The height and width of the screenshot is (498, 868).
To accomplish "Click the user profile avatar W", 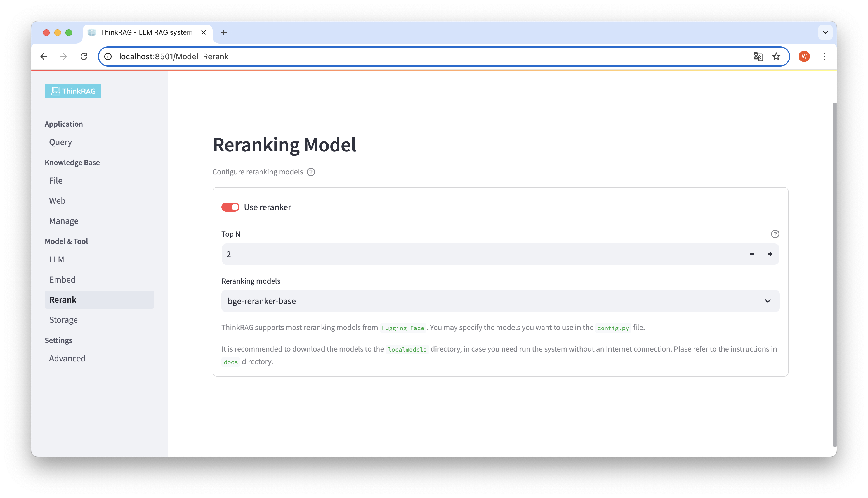I will pos(804,56).
